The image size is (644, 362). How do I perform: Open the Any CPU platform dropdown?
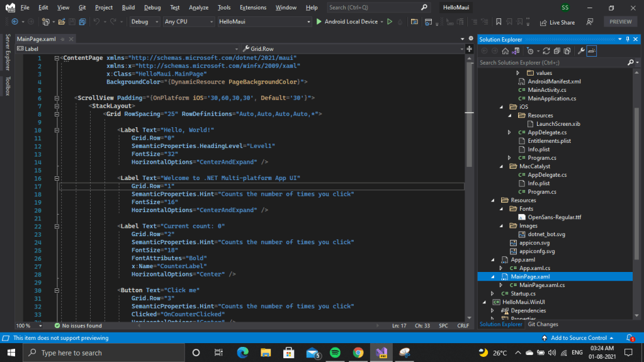(188, 22)
